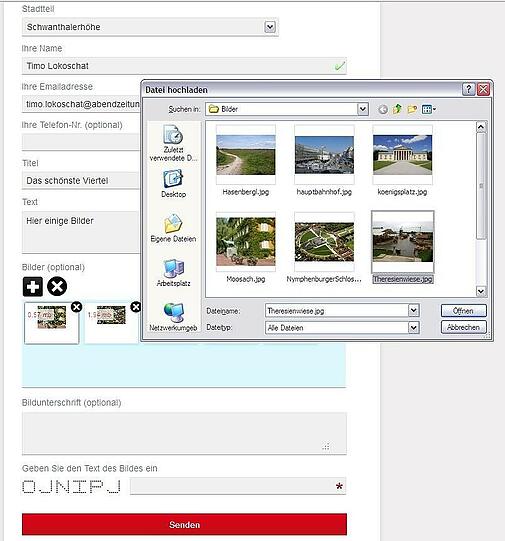This screenshot has width=505, height=541.
Task: Remove the first uploaded thumbnail
Action: point(77,307)
